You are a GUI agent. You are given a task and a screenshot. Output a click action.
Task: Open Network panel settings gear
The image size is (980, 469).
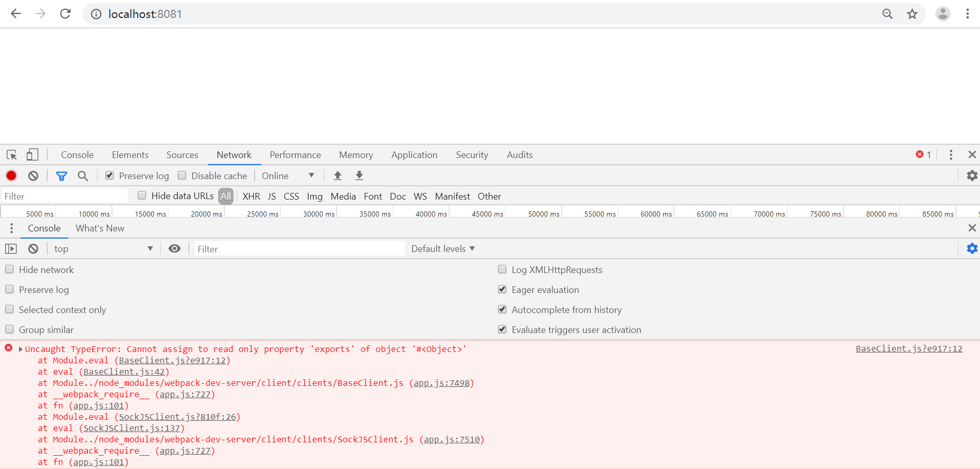coord(972,175)
